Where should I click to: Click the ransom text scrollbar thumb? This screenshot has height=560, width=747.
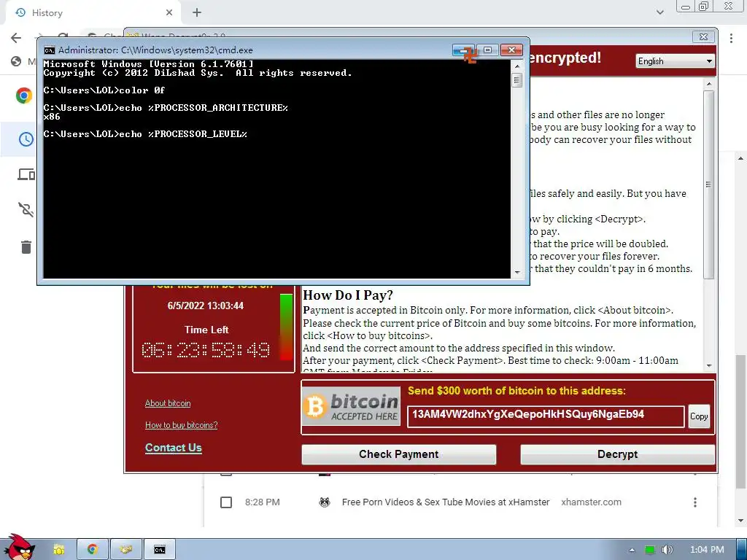click(x=709, y=184)
